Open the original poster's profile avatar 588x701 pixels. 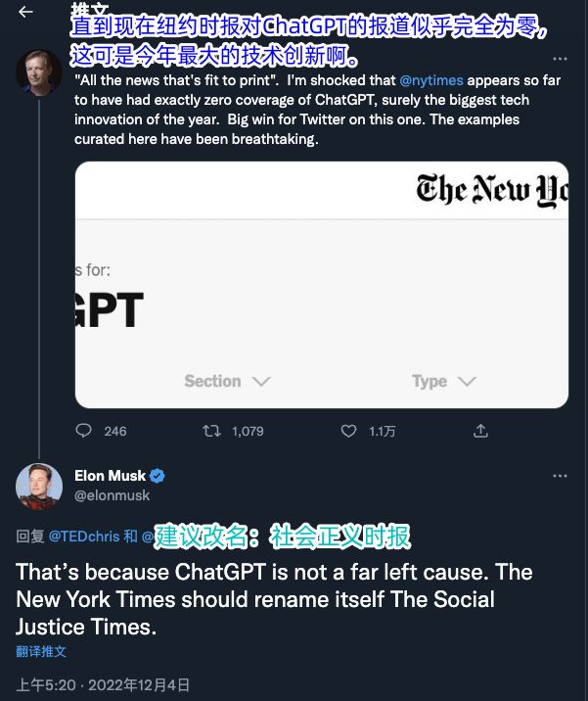click(x=39, y=72)
